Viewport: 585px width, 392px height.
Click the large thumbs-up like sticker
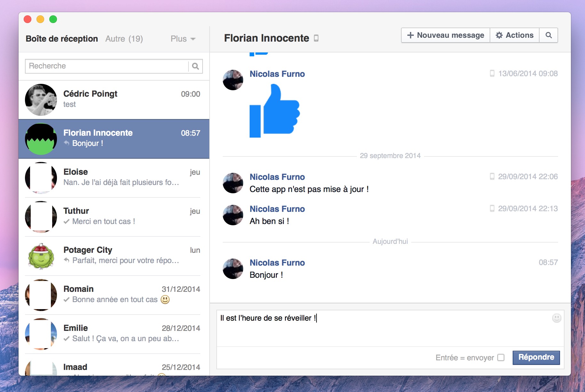pyautogui.click(x=275, y=111)
